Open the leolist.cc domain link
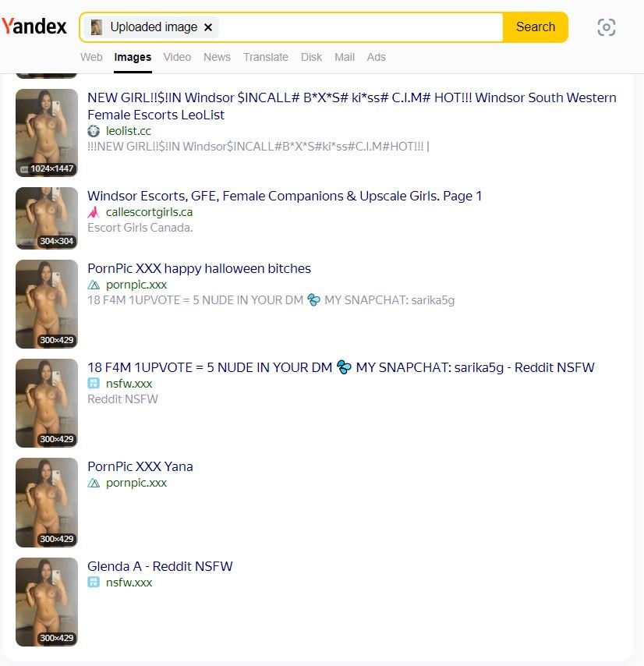Screen dimensions: 644x666 128,131
